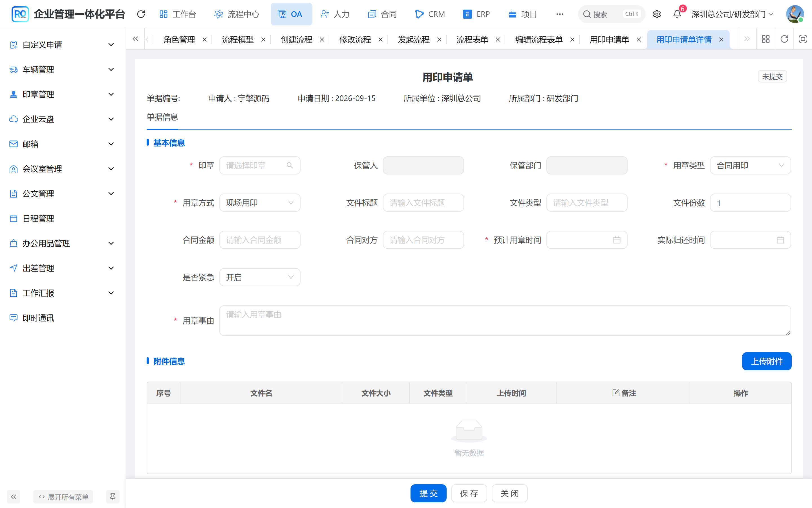Click the 提交 button
Image resolution: width=812 pixels, height=508 pixels.
tap(428, 493)
